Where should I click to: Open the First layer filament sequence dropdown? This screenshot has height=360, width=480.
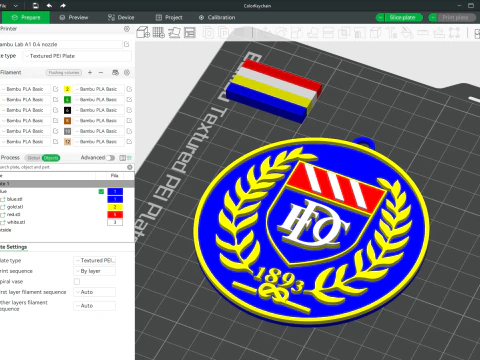[95, 292]
